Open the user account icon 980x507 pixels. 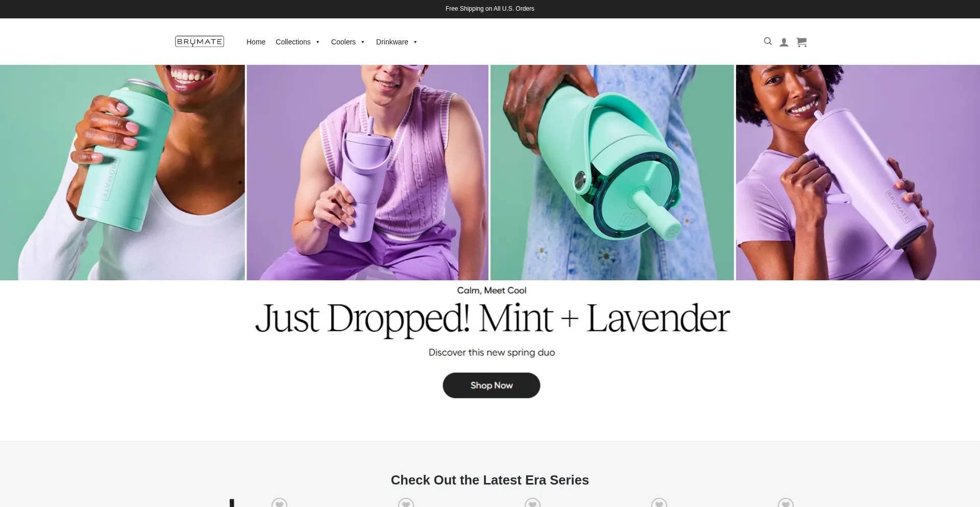784,42
